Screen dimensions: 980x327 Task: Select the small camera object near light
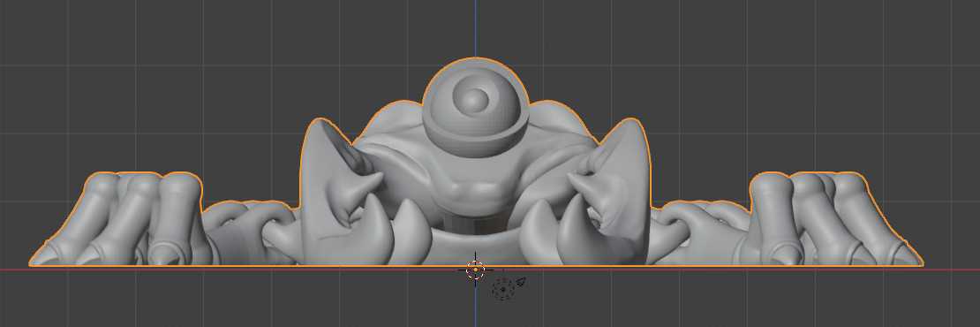(521, 282)
